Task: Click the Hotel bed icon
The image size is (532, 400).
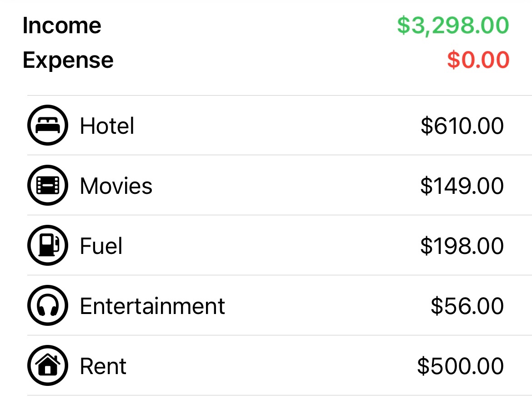Action: click(x=48, y=125)
